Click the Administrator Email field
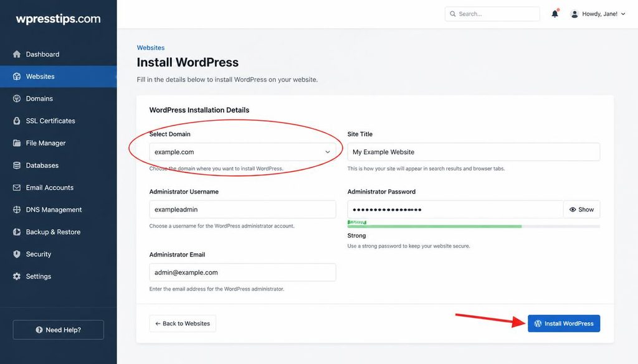 click(x=242, y=272)
